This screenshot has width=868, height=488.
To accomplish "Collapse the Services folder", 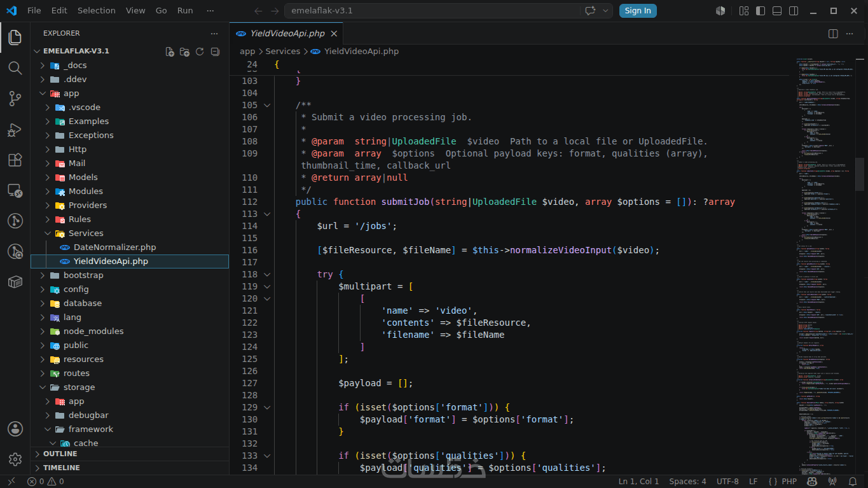I will [48, 234].
